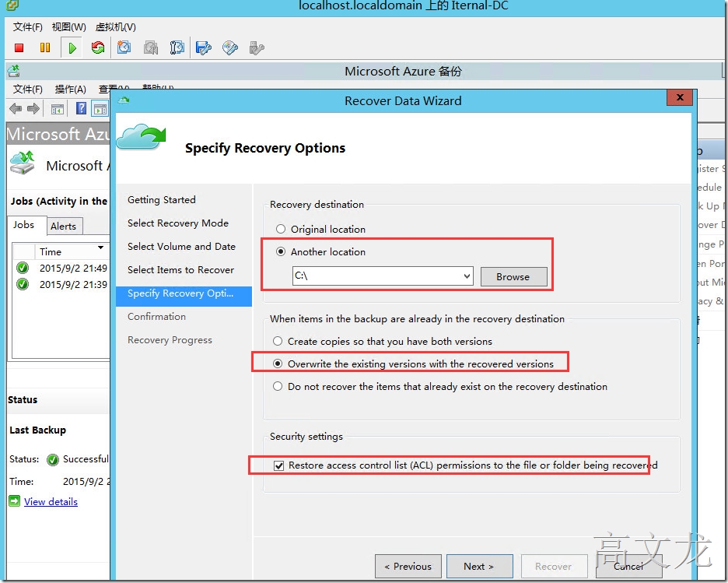728x583 pixels.
Task: Open Help with the blue question mark icon
Action: pos(81,108)
